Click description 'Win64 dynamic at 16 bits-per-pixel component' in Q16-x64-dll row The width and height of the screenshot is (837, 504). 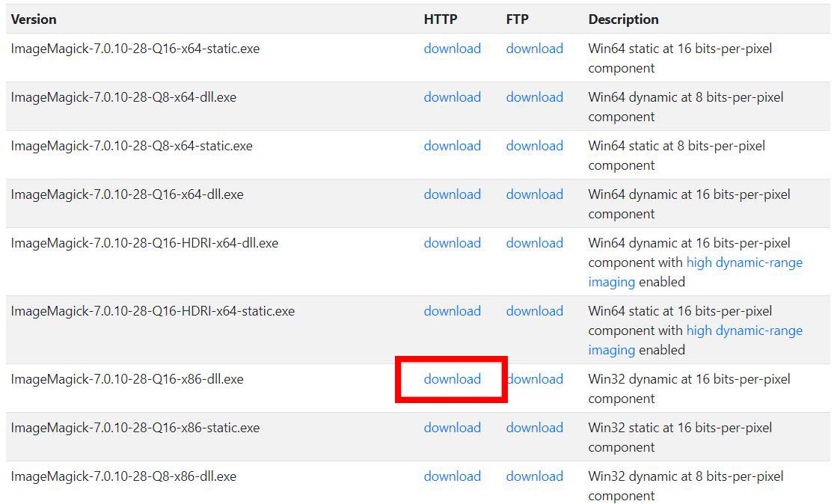(x=689, y=204)
